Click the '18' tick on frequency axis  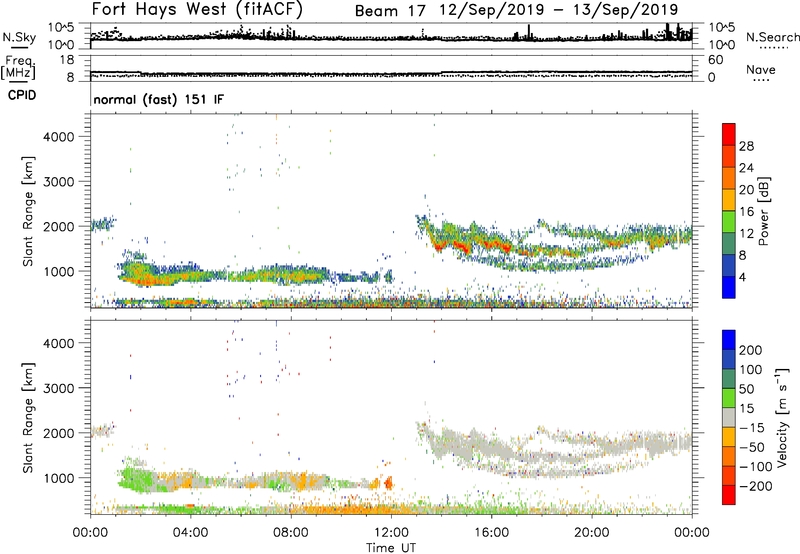click(x=67, y=60)
